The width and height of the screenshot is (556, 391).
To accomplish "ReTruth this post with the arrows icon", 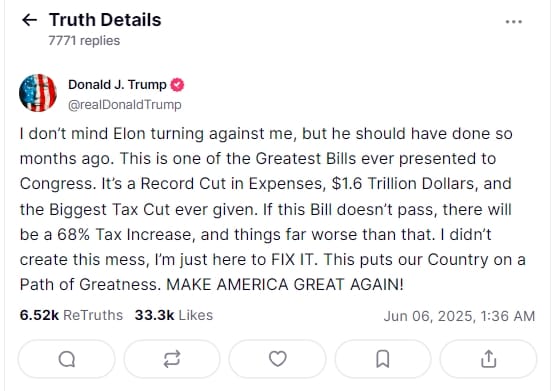I will tap(172, 359).
